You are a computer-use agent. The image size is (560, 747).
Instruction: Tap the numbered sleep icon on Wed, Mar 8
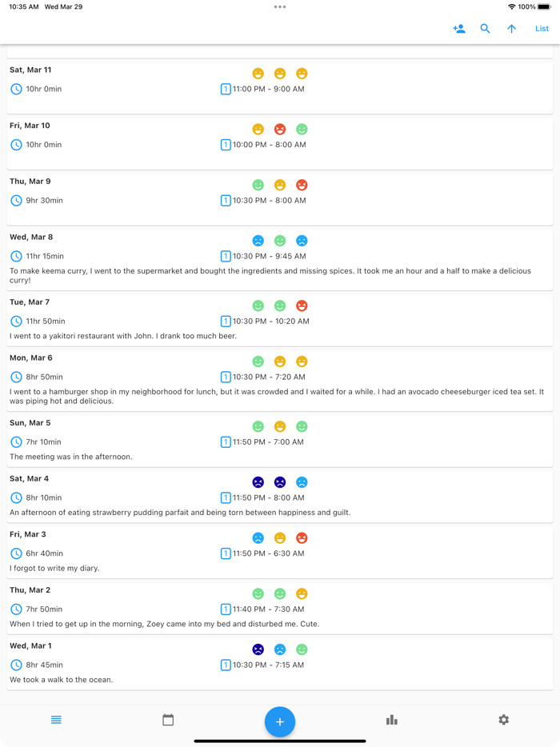(x=226, y=257)
